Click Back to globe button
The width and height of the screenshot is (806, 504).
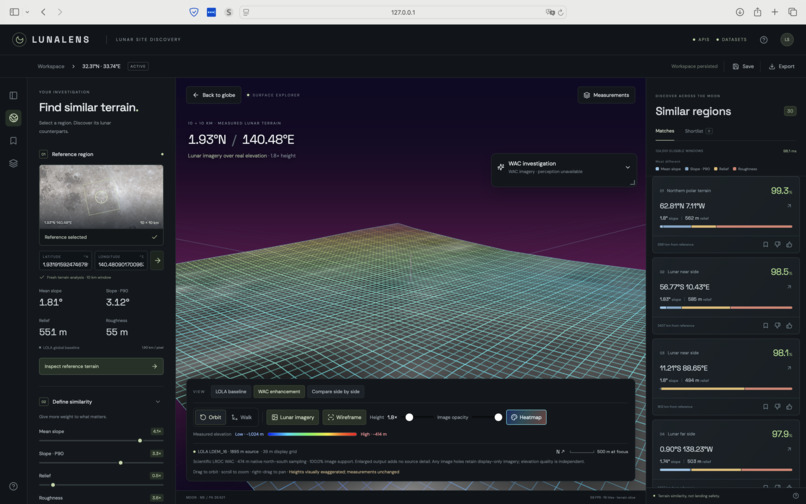pyautogui.click(x=214, y=95)
